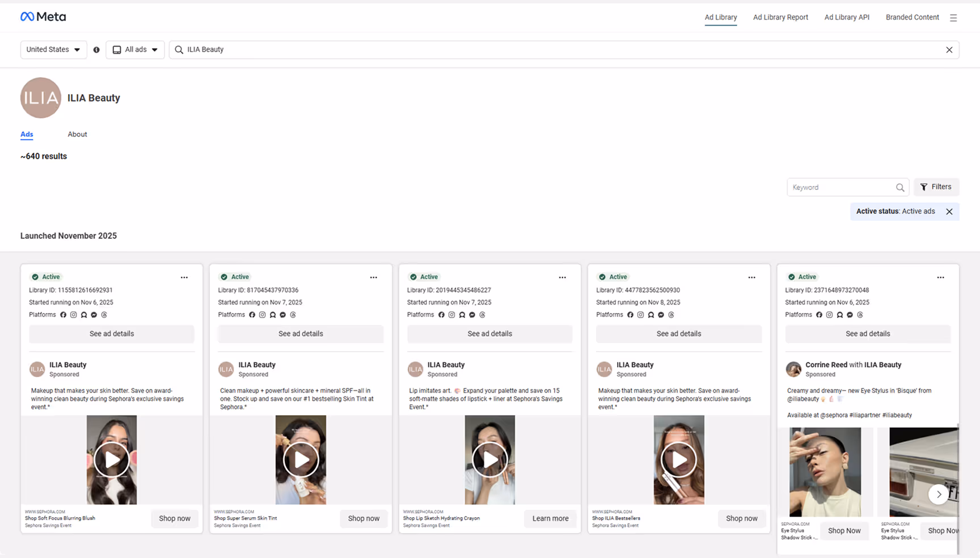The width and height of the screenshot is (980, 558).
Task: Open the All ads category dropdown
Action: [x=135, y=50]
